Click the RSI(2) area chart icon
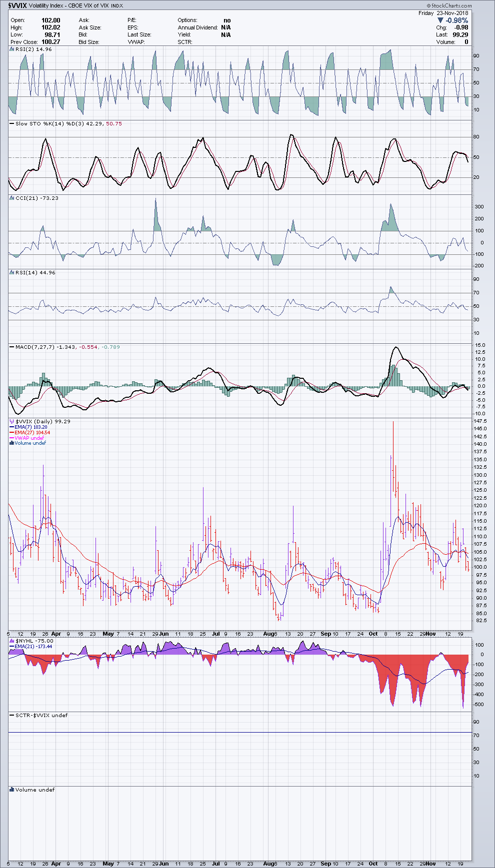This screenshot has width=495, height=868. click(12, 49)
